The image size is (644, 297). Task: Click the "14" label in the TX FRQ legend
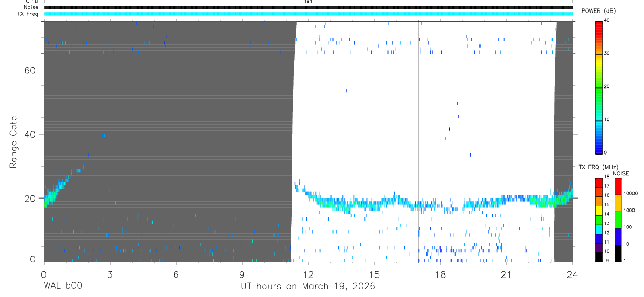tap(607, 214)
